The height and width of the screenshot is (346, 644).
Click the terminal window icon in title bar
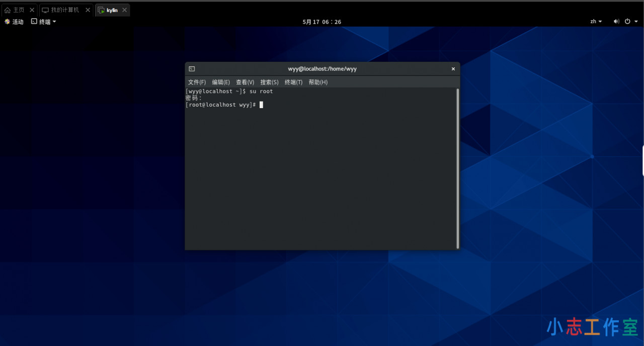[191, 68]
